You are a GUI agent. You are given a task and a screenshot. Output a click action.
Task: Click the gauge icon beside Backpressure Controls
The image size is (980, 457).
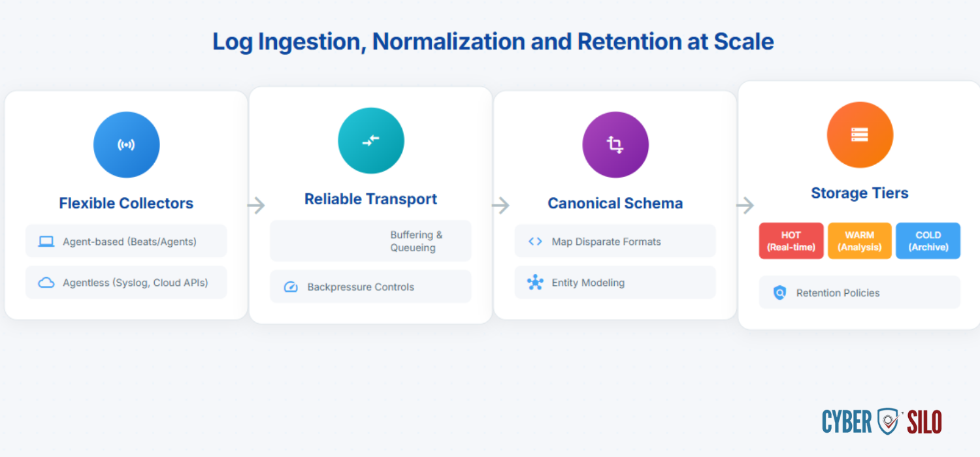click(x=291, y=287)
